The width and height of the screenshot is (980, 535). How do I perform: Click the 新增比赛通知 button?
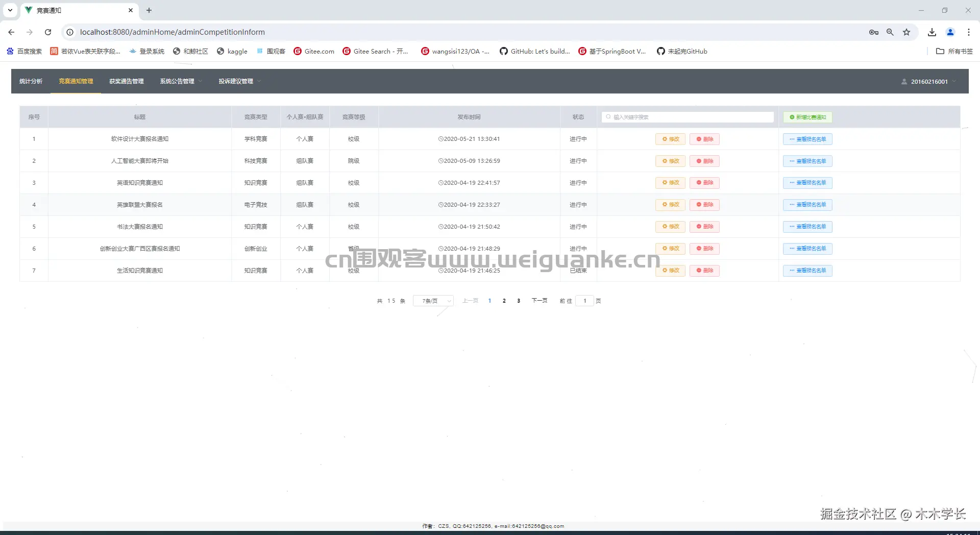(x=807, y=117)
